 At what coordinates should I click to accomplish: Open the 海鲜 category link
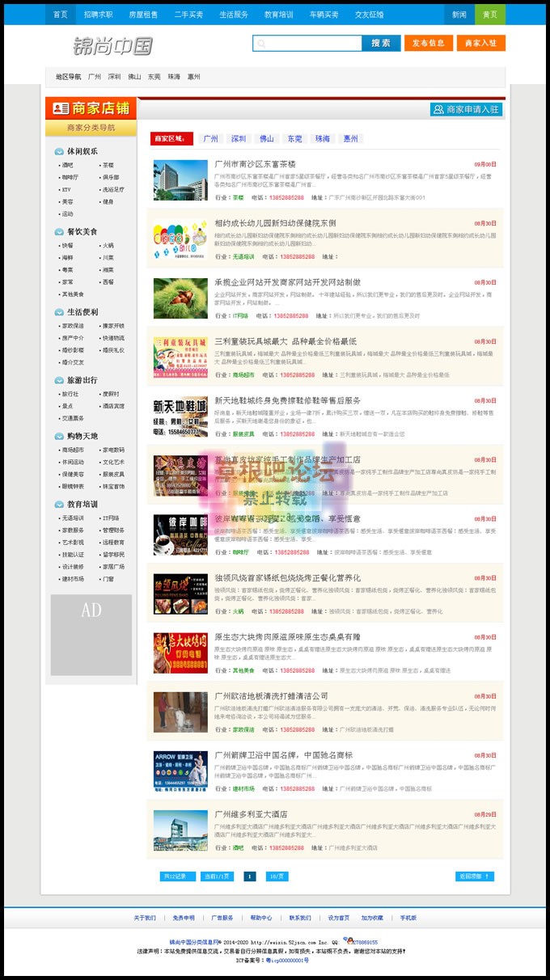pyautogui.click(x=67, y=257)
